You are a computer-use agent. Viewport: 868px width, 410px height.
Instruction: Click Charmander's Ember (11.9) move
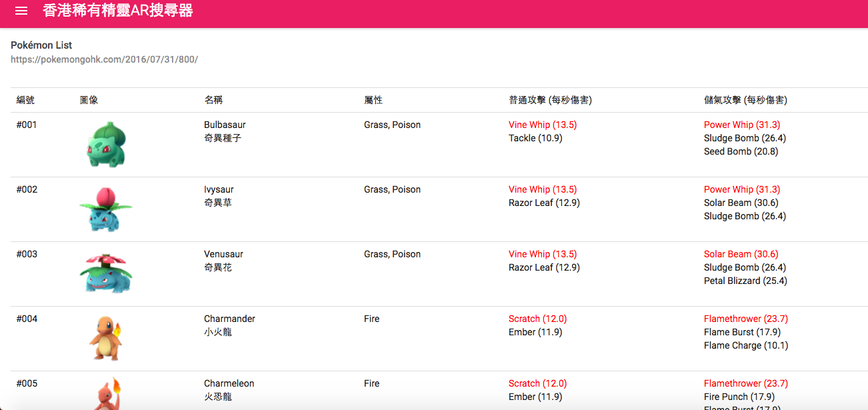535,332
